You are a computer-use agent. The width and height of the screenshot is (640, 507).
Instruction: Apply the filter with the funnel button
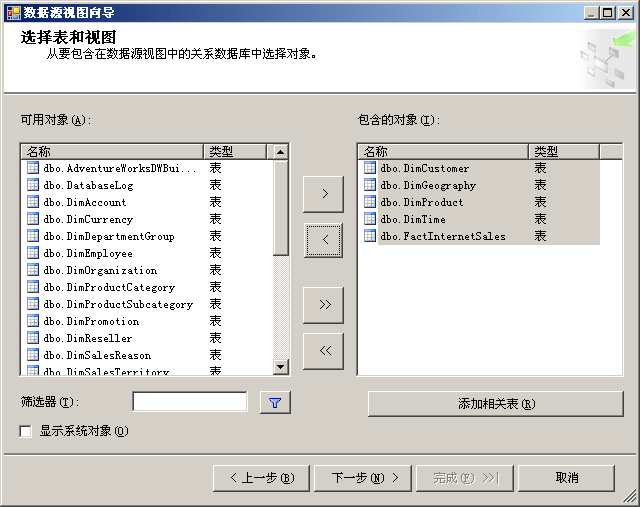[x=275, y=403]
